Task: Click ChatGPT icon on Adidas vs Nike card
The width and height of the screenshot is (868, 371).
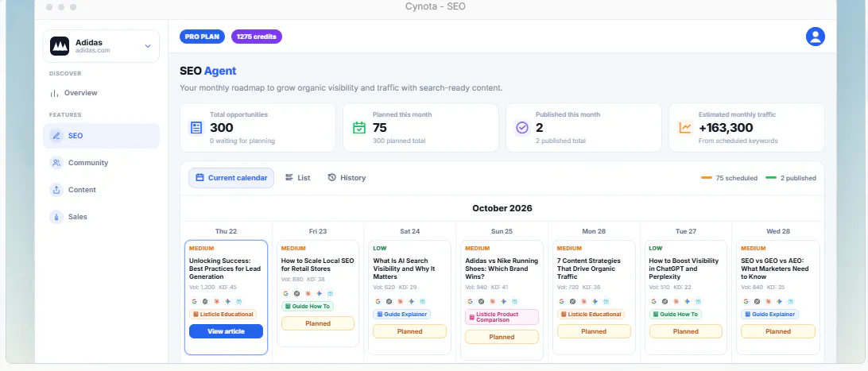Action: [x=480, y=301]
